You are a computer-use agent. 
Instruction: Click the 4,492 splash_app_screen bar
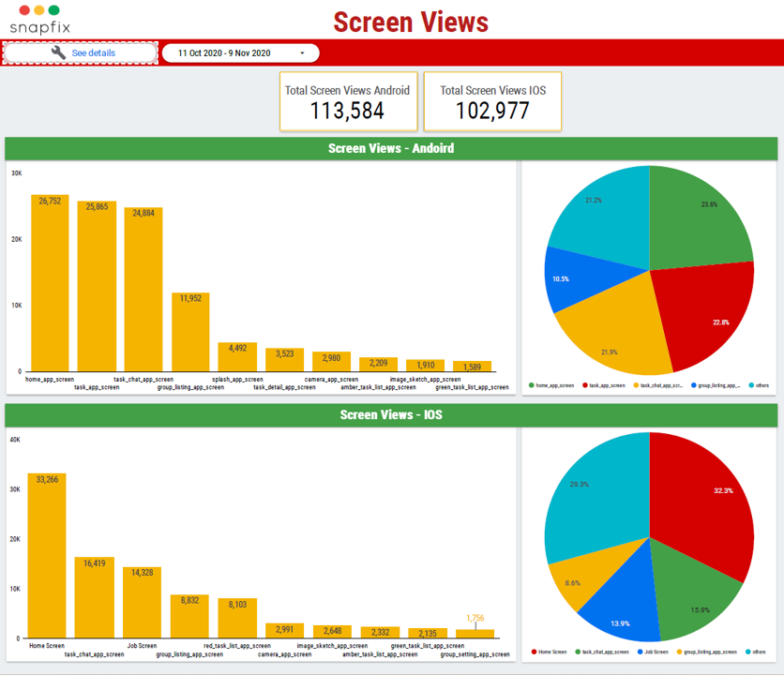[237, 357]
